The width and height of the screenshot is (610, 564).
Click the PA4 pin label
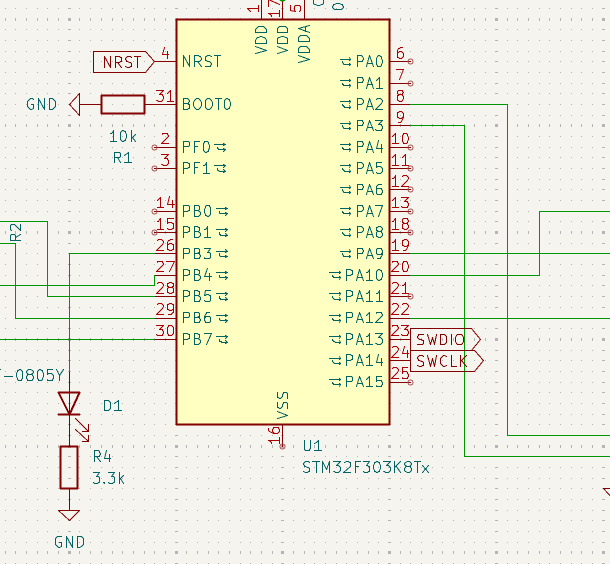tap(370, 147)
